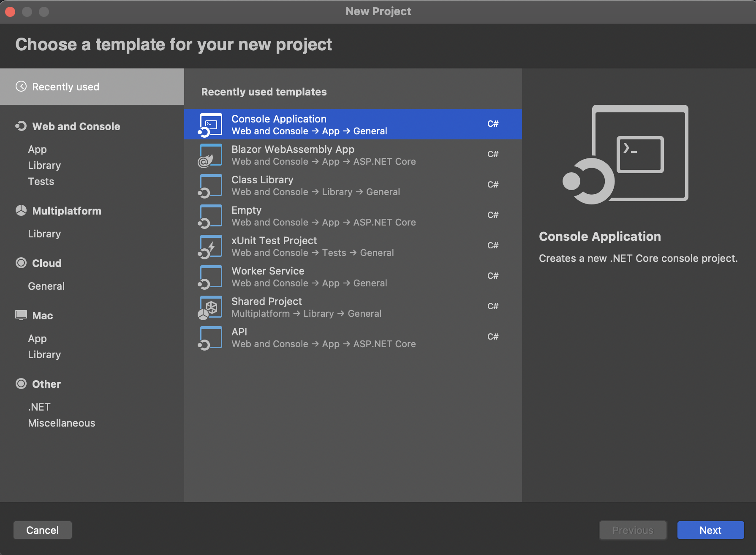Screen dimensions: 756x555
Task: Select General under Cloud
Action: click(46, 286)
